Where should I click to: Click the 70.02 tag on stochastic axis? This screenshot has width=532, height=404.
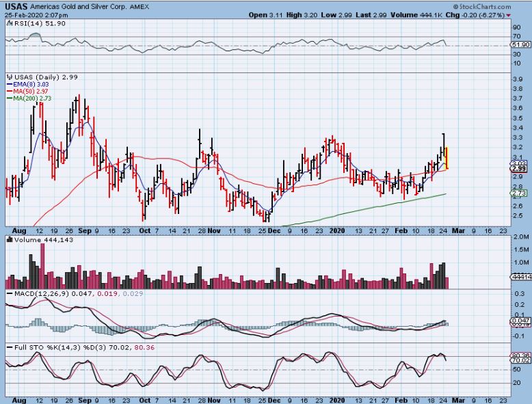(521, 360)
